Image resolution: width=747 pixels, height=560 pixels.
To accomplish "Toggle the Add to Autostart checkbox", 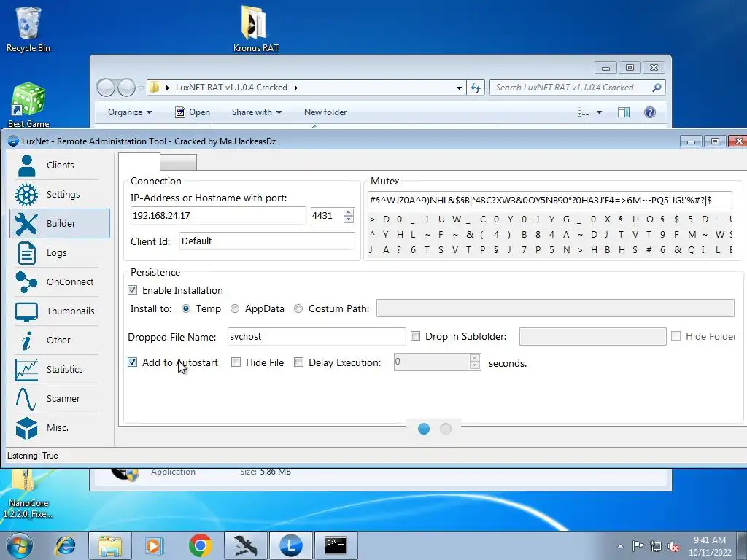I will click(x=133, y=362).
